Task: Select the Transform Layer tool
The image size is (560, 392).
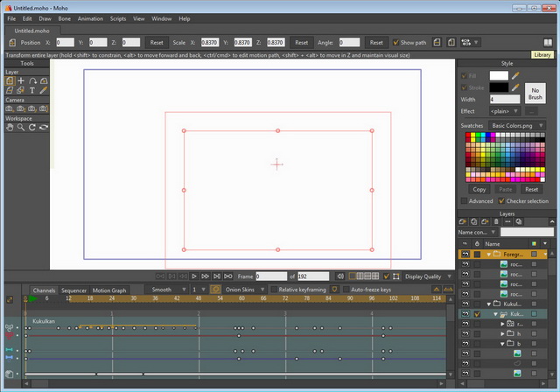Action: (9, 80)
